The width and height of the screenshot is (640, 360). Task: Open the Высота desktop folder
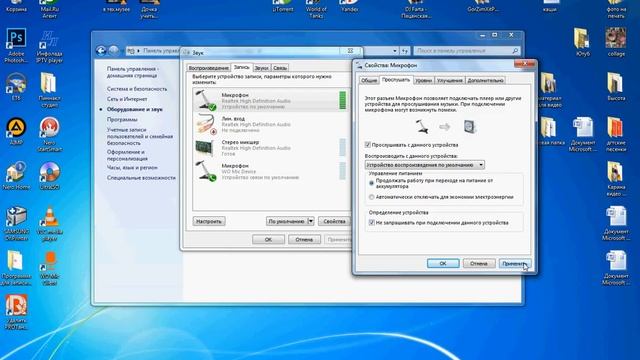click(616, 87)
